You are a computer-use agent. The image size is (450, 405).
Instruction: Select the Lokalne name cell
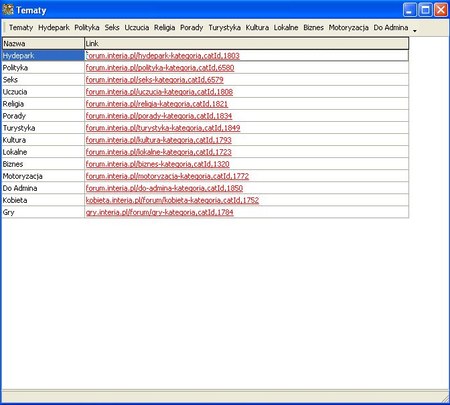point(43,152)
